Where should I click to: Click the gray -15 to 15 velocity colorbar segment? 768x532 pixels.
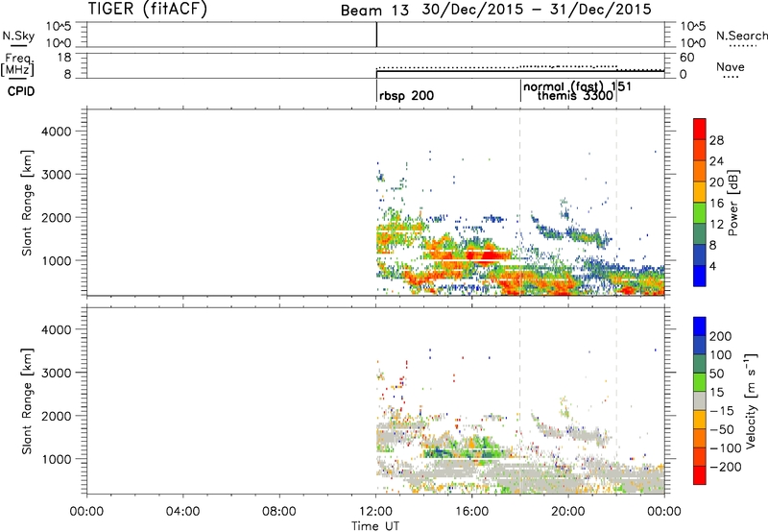point(700,401)
